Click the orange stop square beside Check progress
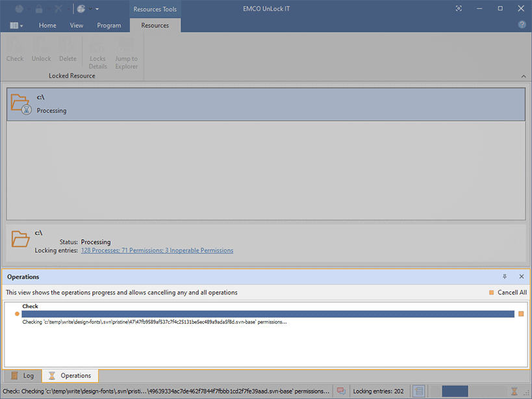Screen dimensions: 532x399 [x=521, y=314]
